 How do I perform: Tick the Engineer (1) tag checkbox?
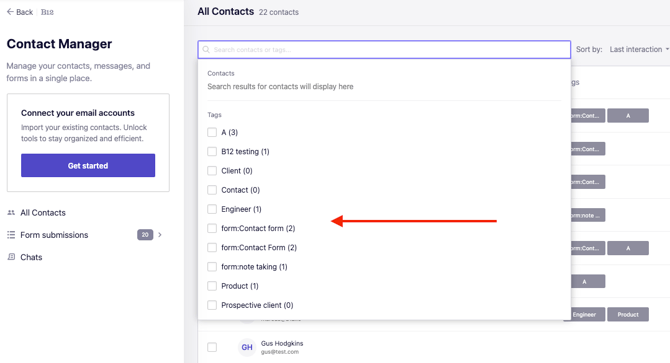pyautogui.click(x=212, y=209)
